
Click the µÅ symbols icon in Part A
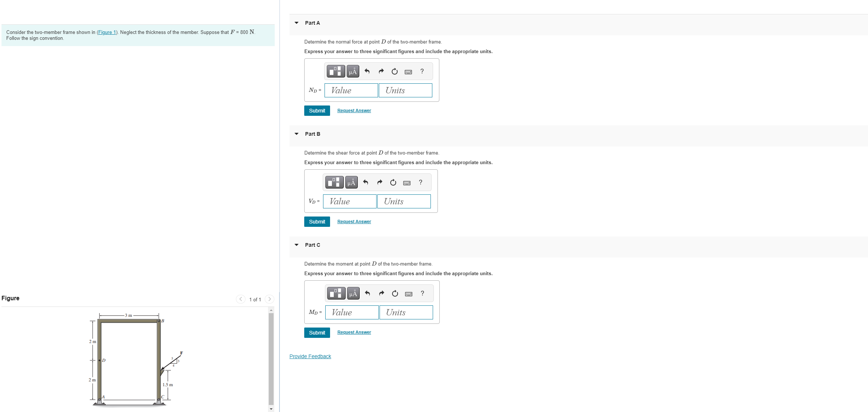tap(353, 71)
